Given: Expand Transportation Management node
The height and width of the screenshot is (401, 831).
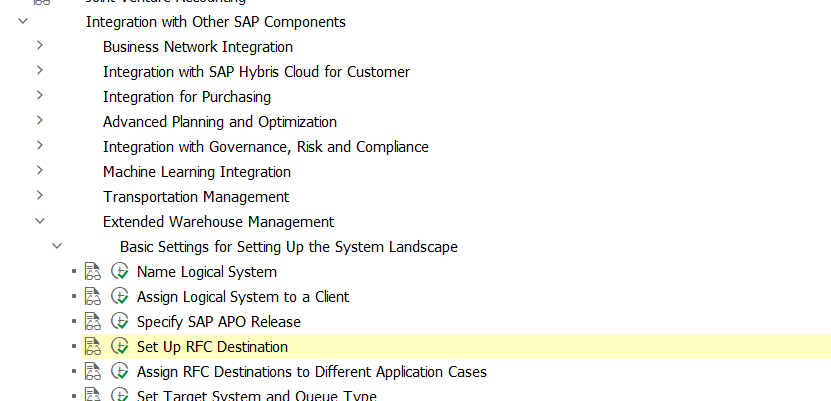Looking at the screenshot, I should coord(40,195).
